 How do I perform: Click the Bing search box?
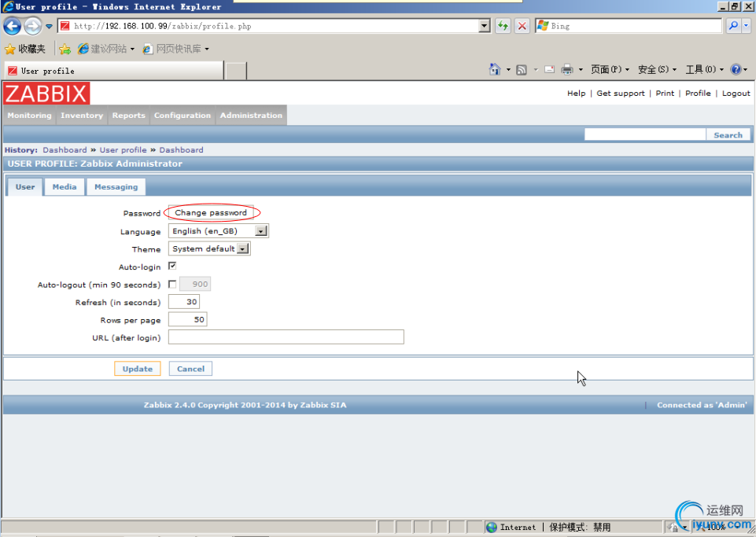click(629, 26)
